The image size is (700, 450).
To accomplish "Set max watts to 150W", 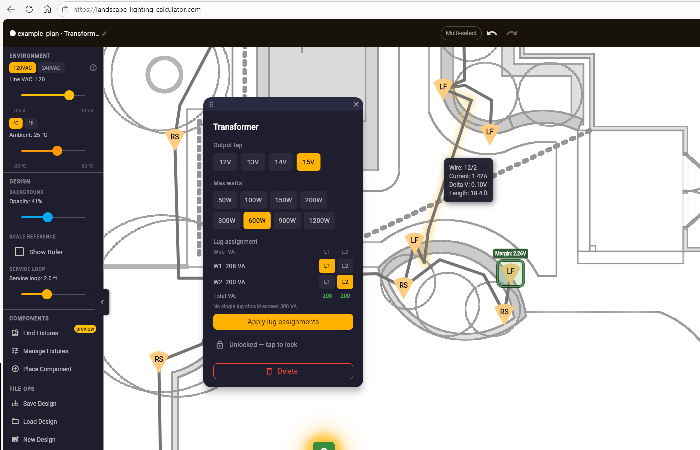I will [x=283, y=200].
